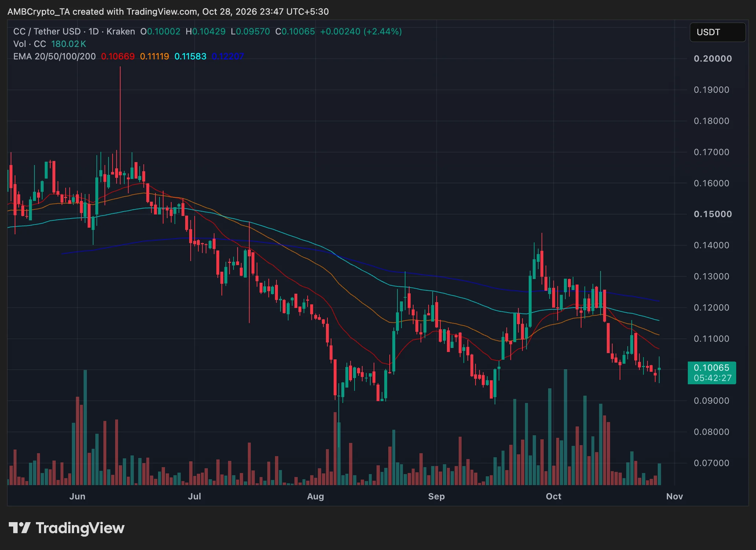Click the 0.07000 price axis label
This screenshot has width=756, height=550.
[712, 463]
